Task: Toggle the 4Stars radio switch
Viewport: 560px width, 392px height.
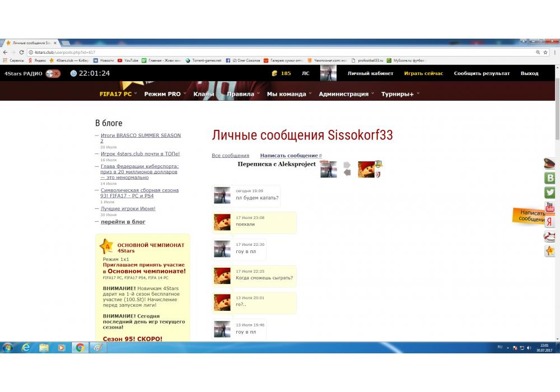Action: [53, 73]
